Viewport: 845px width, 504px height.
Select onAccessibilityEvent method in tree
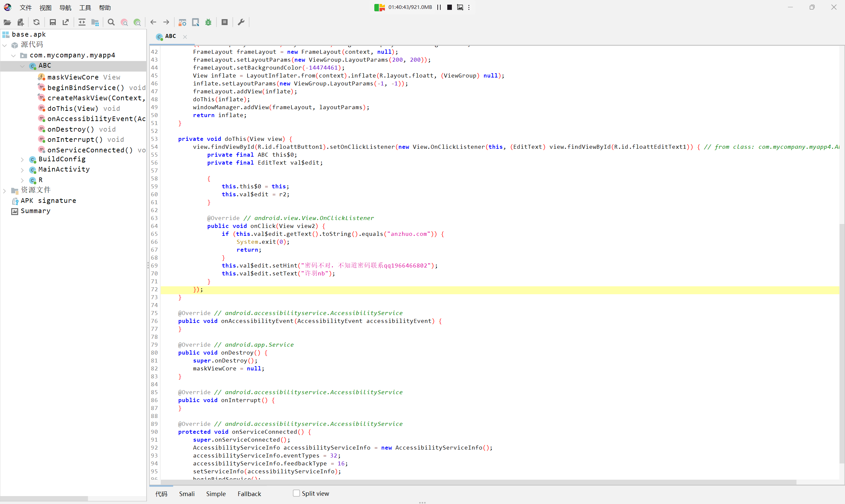coord(92,119)
